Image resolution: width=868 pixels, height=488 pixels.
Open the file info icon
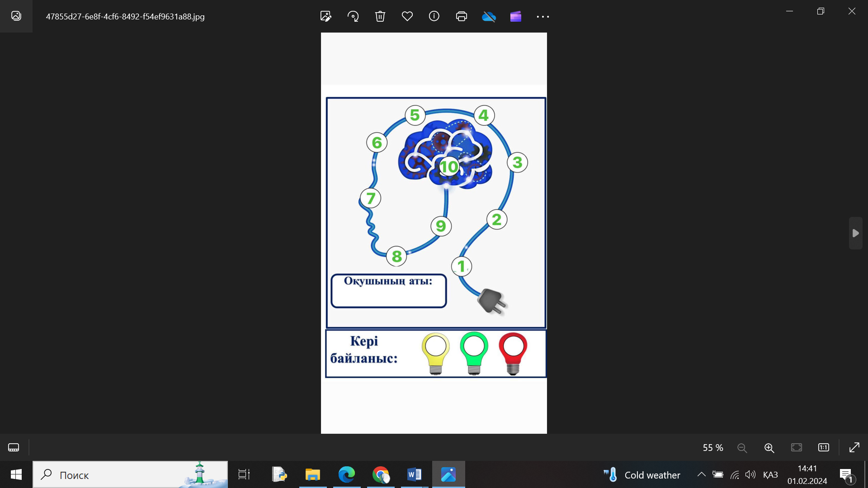pyautogui.click(x=434, y=17)
